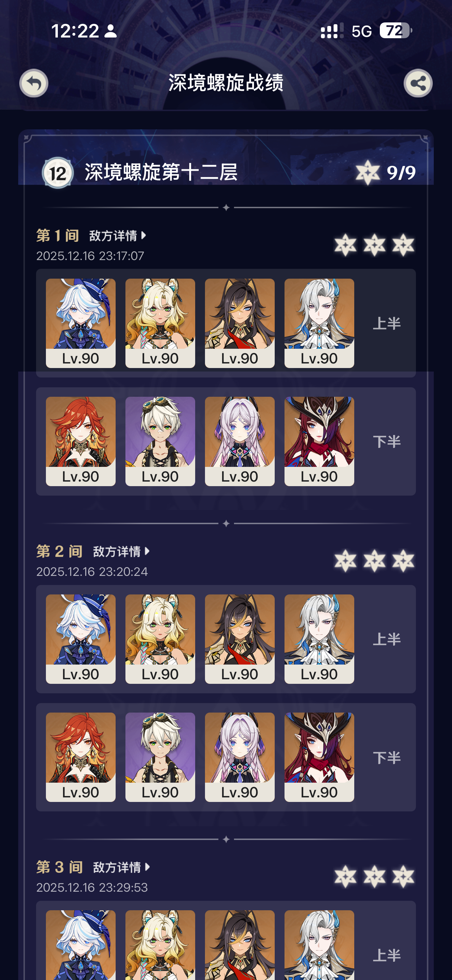Tap the first star of chamber 1
The width and height of the screenshot is (452, 980).
345,245
